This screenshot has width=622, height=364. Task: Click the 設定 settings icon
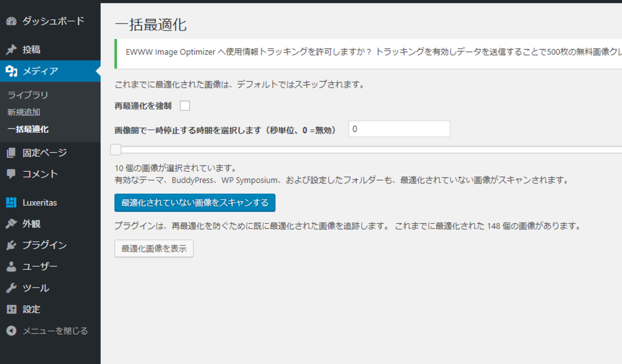point(11,309)
